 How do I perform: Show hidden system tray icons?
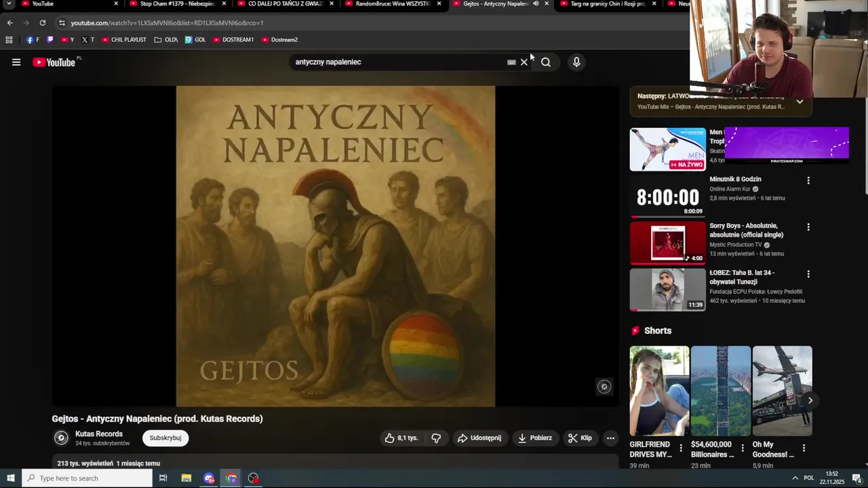[795, 479]
